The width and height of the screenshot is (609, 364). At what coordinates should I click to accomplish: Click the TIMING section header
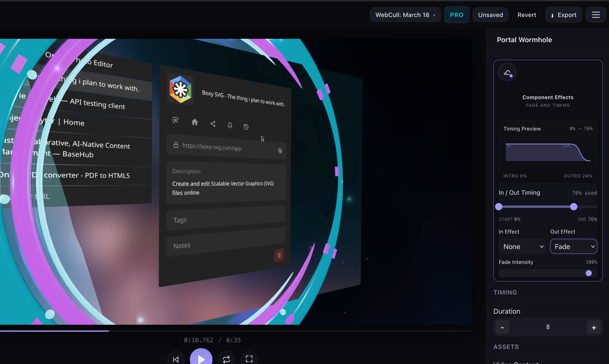pyautogui.click(x=505, y=292)
